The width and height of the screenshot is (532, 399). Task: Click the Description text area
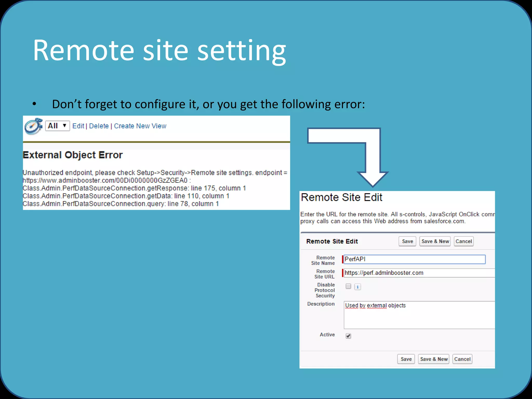tap(419, 315)
